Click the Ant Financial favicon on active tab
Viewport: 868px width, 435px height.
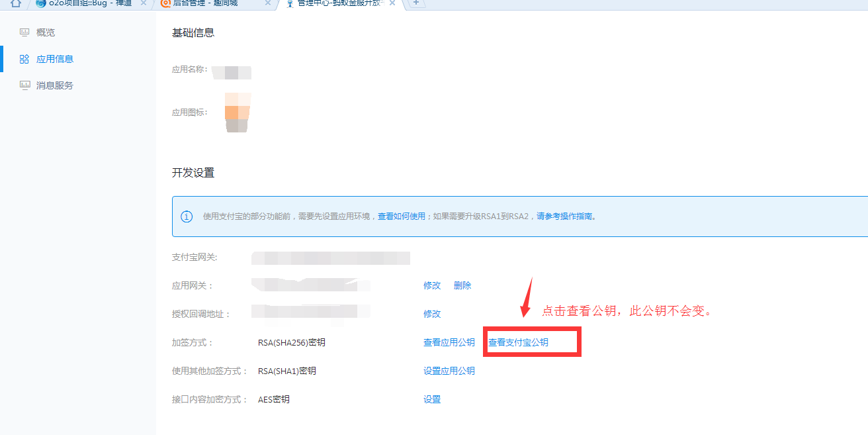tap(289, 5)
